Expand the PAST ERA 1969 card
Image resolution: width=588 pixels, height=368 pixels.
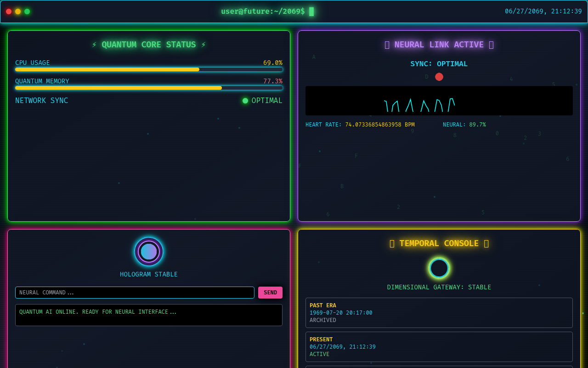[439, 312]
